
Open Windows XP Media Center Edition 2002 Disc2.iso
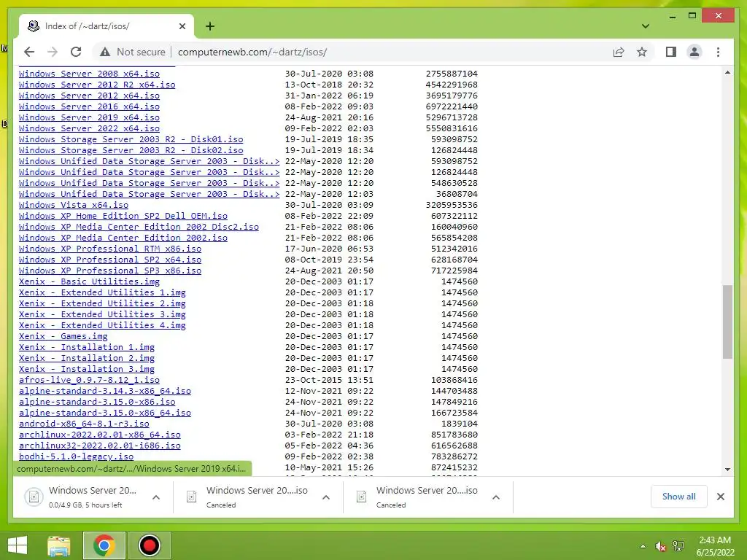pyautogui.click(x=139, y=227)
